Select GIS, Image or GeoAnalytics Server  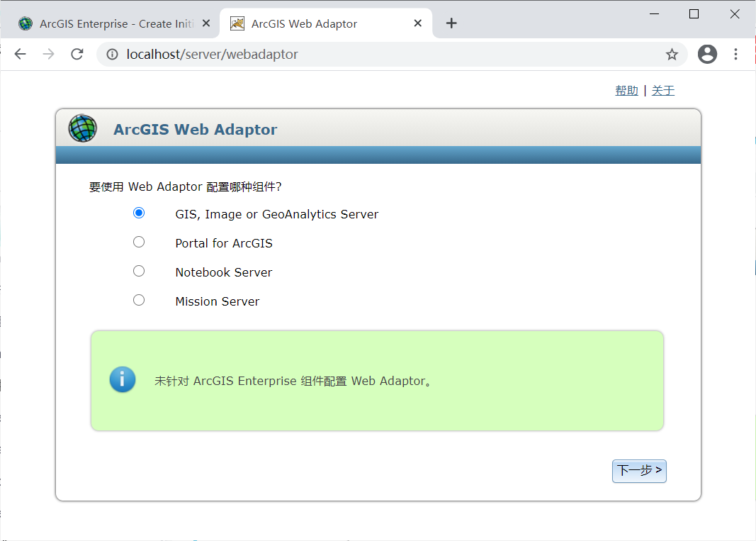(x=138, y=212)
